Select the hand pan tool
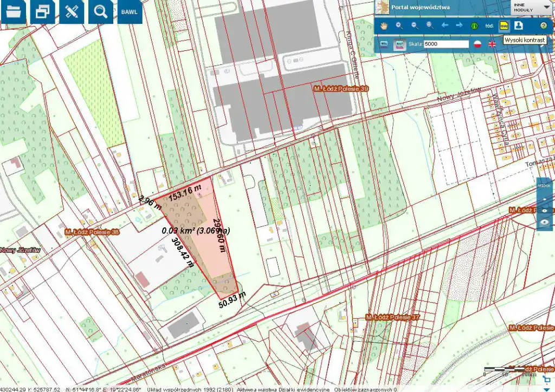The height and width of the screenshot is (392, 555). [x=384, y=25]
